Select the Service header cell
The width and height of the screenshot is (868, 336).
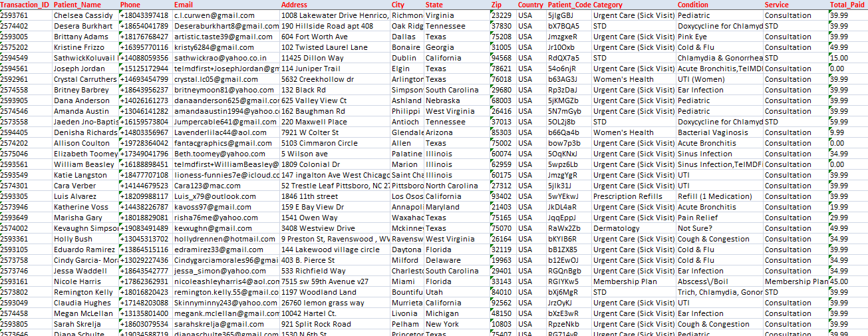pos(796,5)
